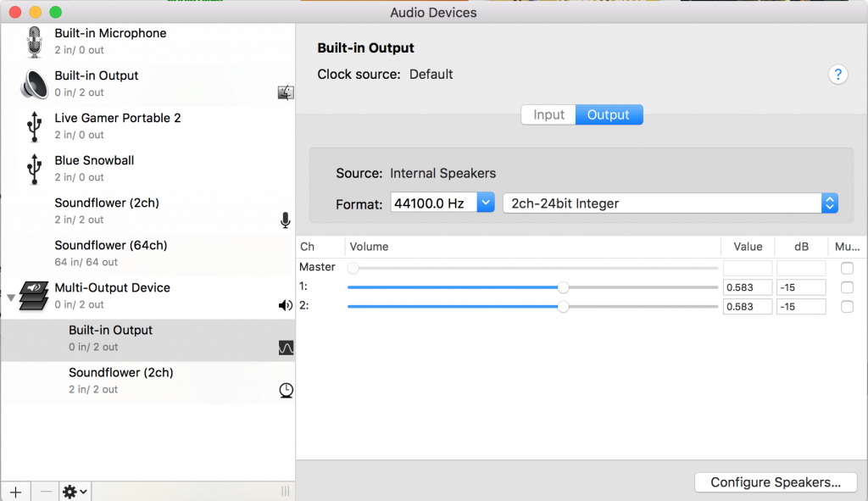Viewport: 868px width, 501px height.
Task: Click the Clock source Default value
Action: (x=431, y=75)
